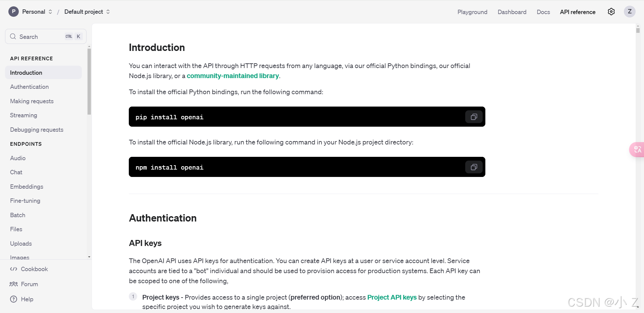Viewport: 644px width, 313px height.
Task: Open the user profile avatar Z
Action: coord(630,12)
